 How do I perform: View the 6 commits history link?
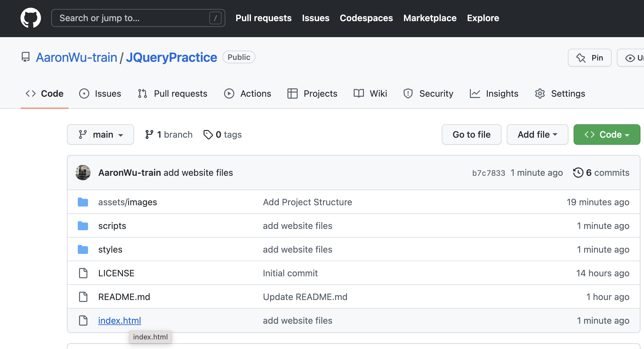tap(601, 173)
